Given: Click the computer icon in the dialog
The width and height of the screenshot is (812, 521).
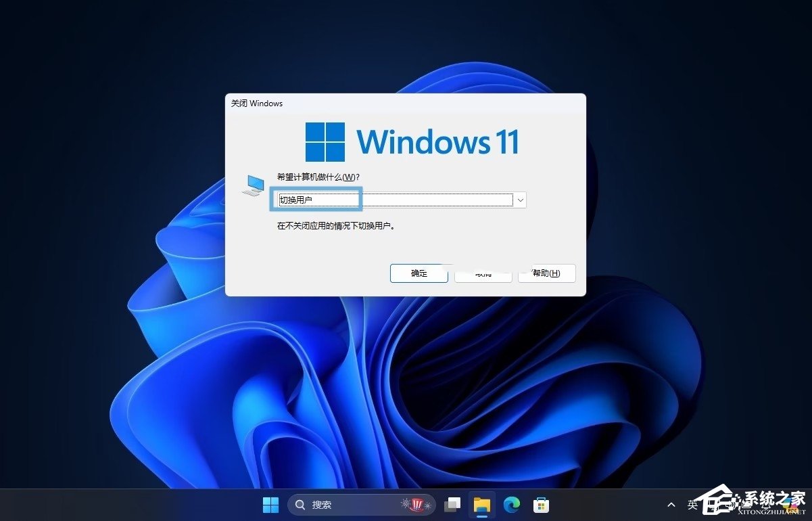Looking at the screenshot, I should coord(252,185).
